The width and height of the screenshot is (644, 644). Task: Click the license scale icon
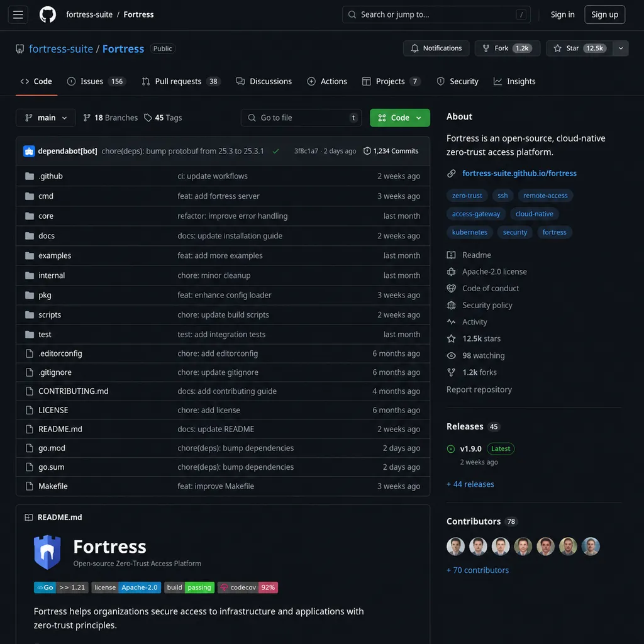pos(451,272)
